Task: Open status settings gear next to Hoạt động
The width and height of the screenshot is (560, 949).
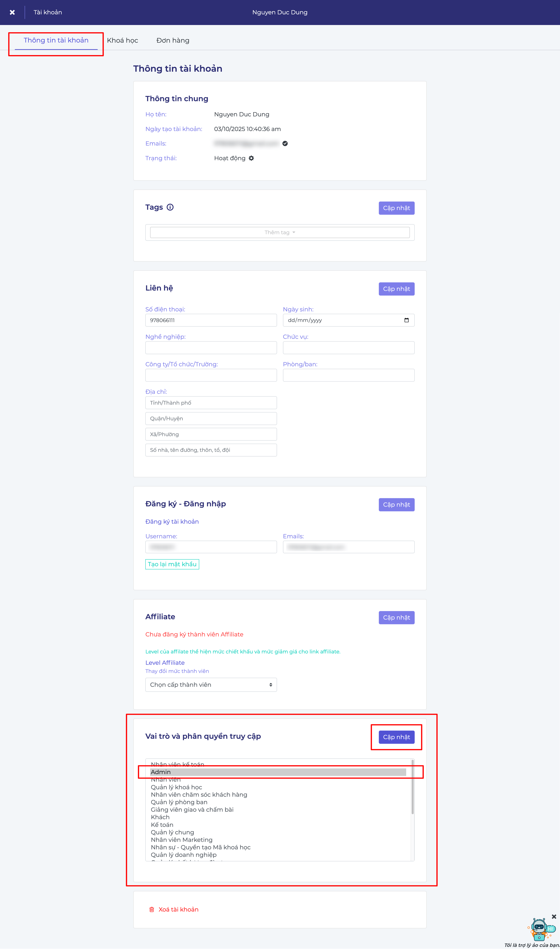Action: click(x=251, y=158)
